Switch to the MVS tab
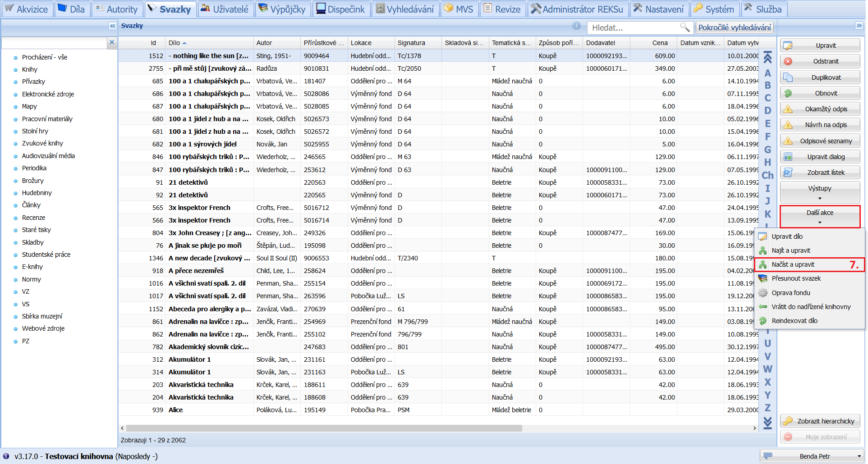This screenshot has width=868, height=464. (459, 9)
